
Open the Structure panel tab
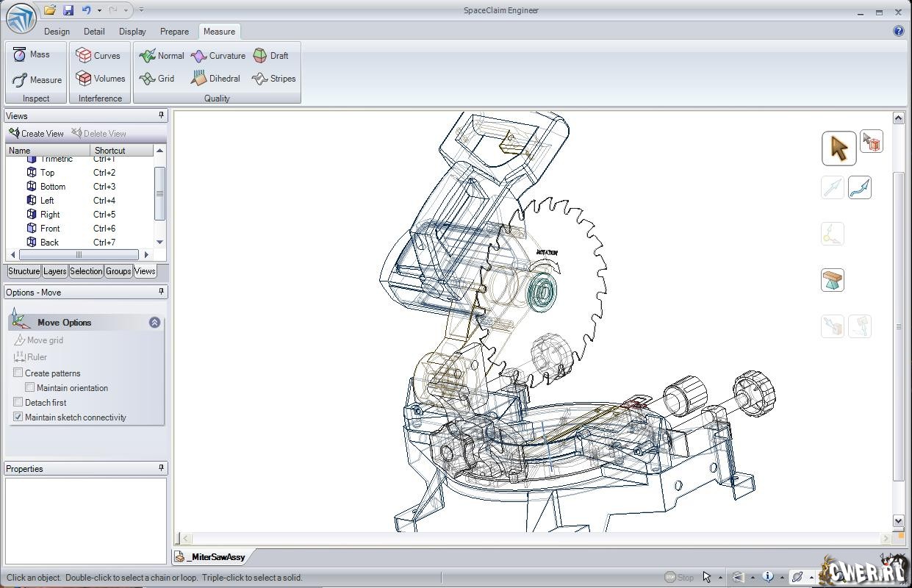24,271
